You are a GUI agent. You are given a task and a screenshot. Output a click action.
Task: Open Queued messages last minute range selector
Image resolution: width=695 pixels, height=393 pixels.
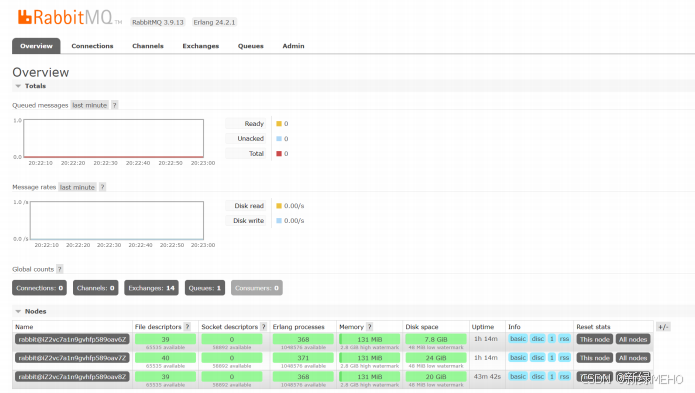[90, 105]
